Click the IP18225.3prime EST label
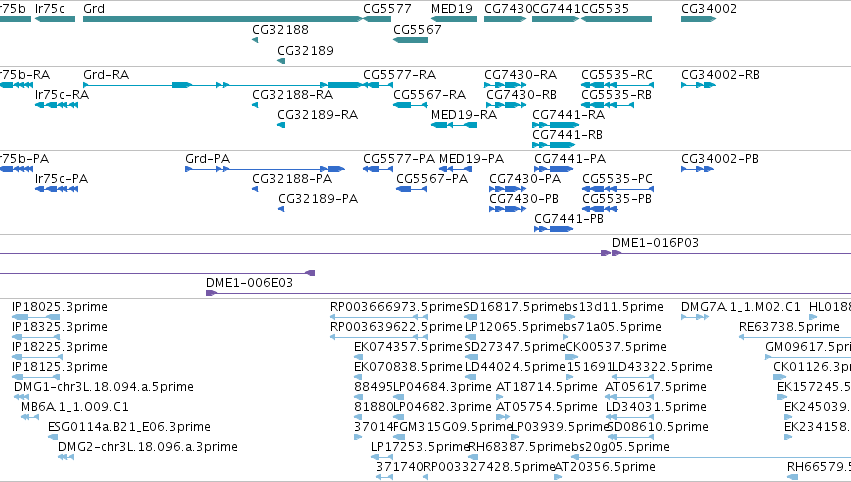851x482 pixels. (60, 346)
